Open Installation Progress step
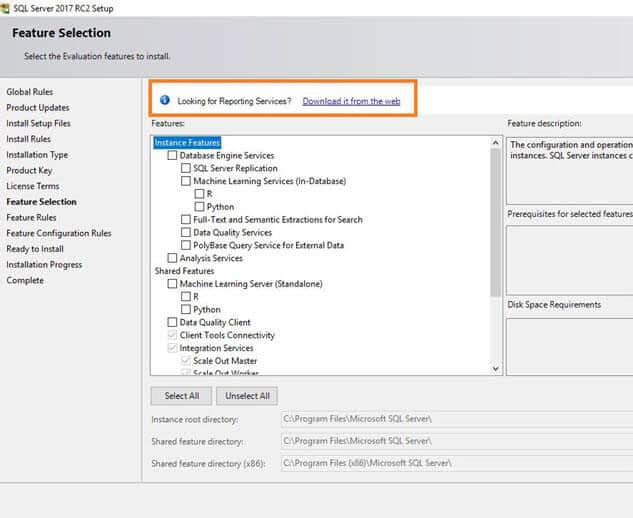Viewport: 633px width, 518px height. [x=44, y=265]
